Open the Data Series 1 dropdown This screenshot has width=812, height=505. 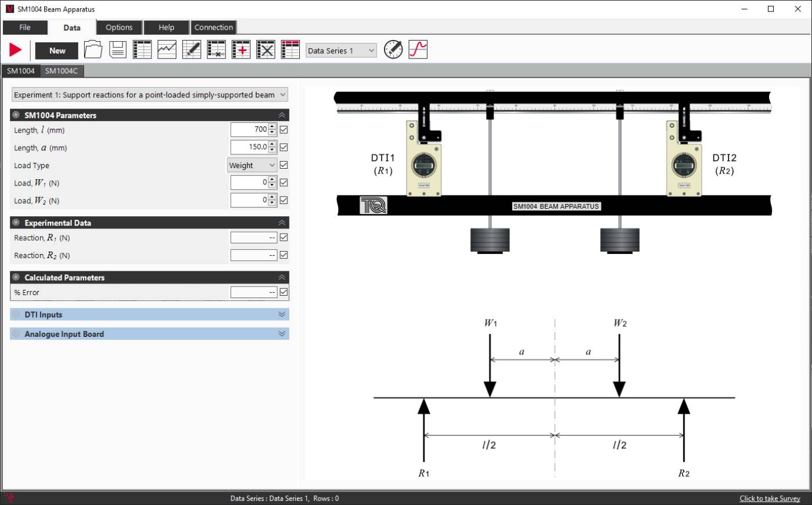pos(341,51)
